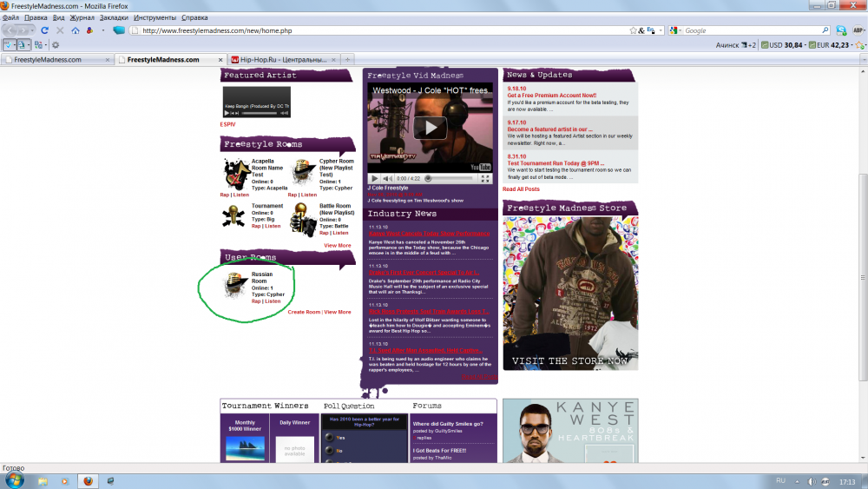This screenshot has width=868, height=489.
Task: Open a new tab with plus button
Action: [348, 59]
